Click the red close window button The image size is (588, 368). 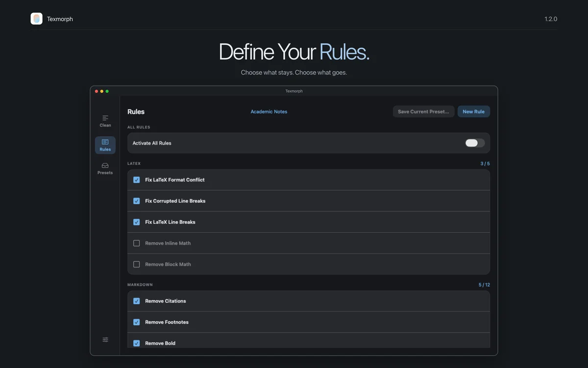pyautogui.click(x=97, y=91)
